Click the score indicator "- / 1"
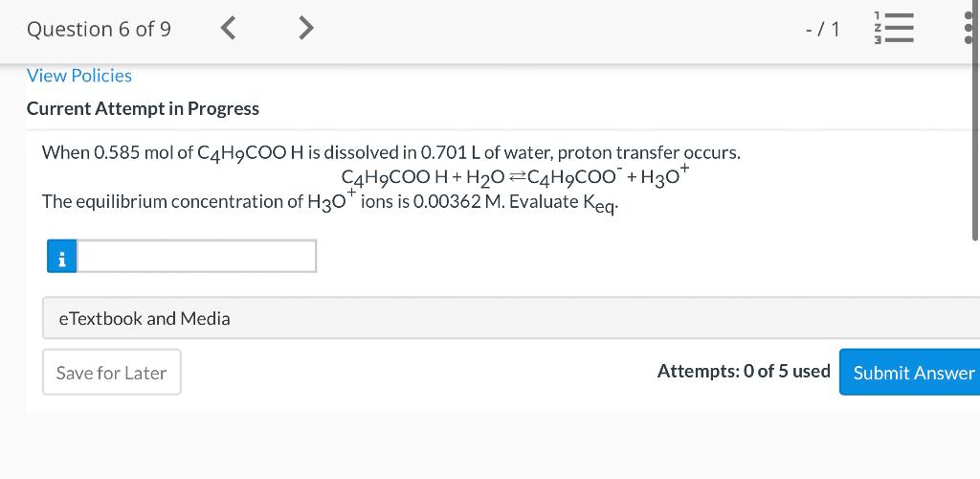 (822, 30)
